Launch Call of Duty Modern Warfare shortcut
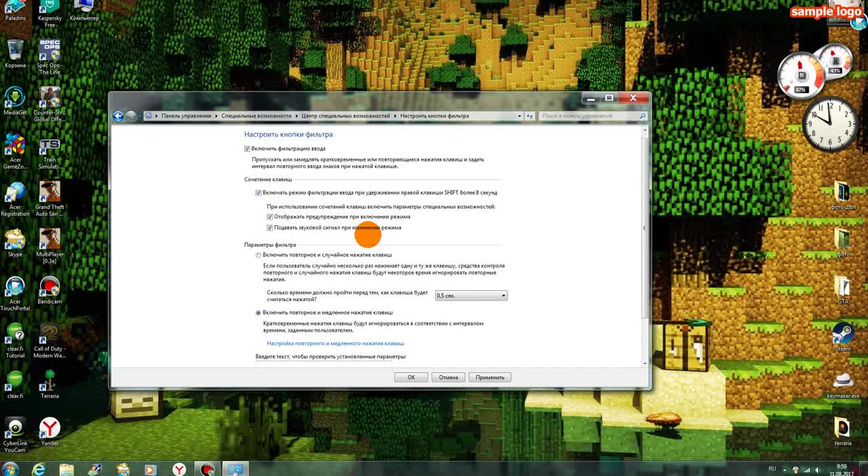 (50, 341)
